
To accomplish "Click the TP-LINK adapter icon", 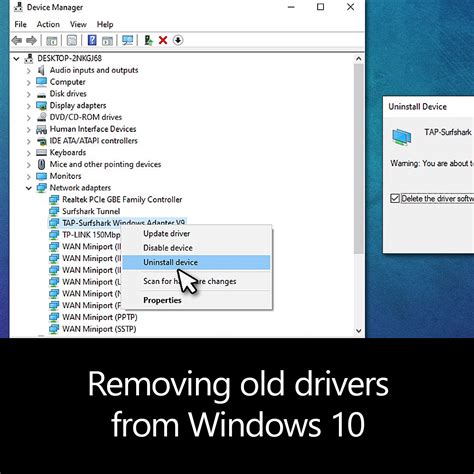I will [x=54, y=235].
